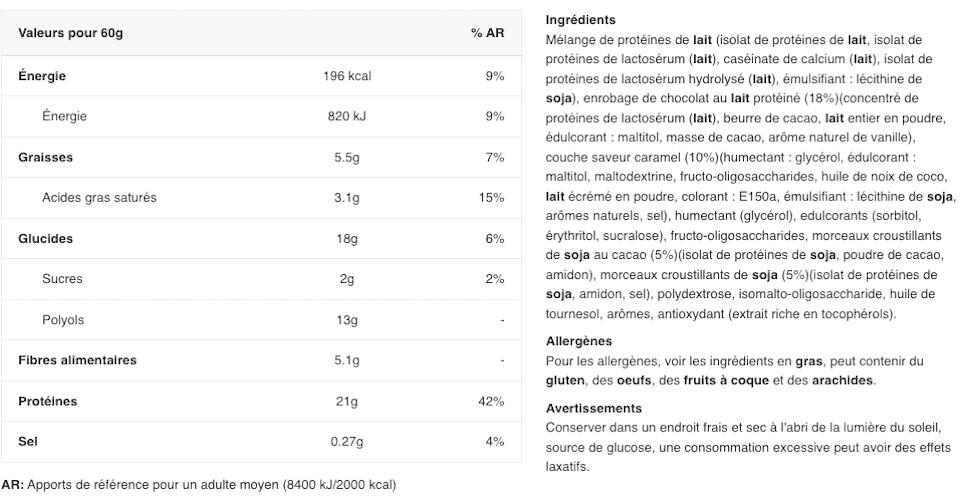
Task: Click the 15% saturated fat percentage
Action: [x=491, y=198]
